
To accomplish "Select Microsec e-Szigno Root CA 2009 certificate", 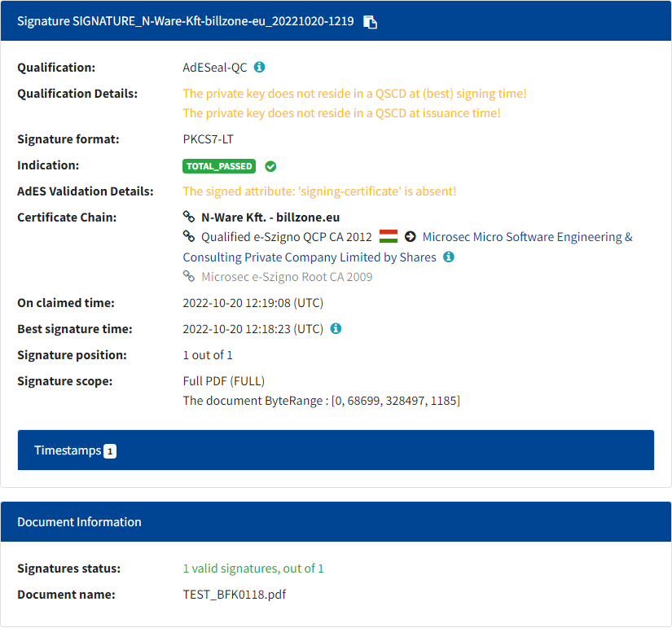I will 287,277.
